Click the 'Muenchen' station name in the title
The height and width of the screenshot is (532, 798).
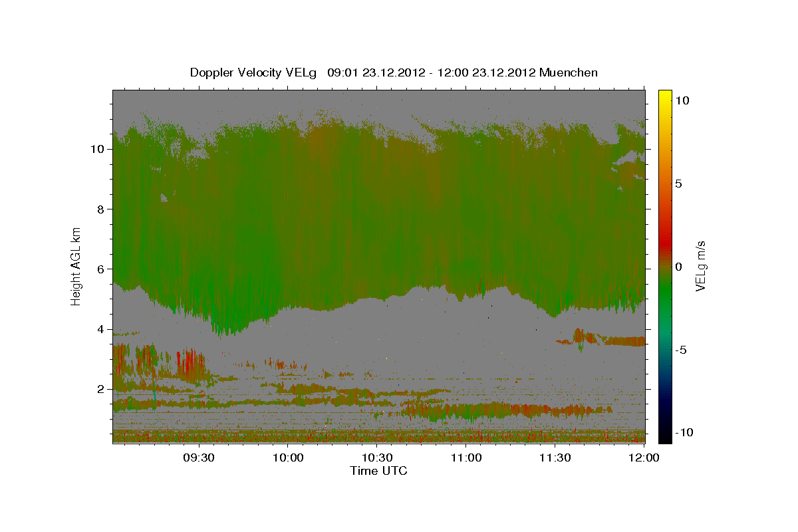coord(569,72)
